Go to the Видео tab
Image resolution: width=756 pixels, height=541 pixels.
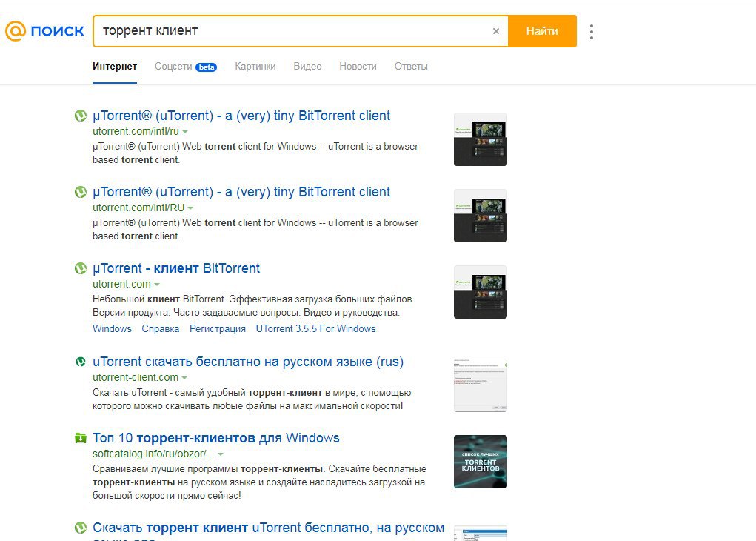click(x=307, y=67)
